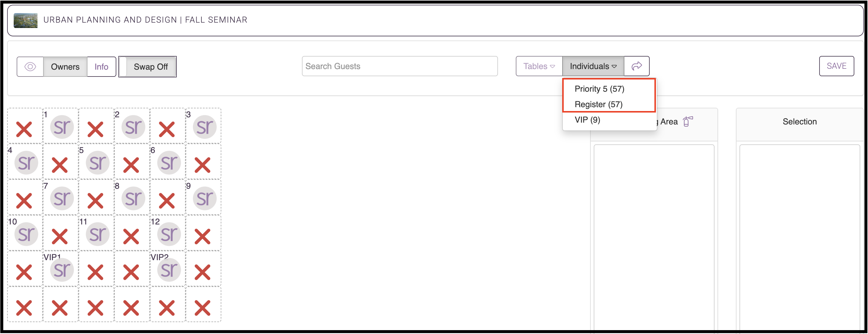Image resolution: width=868 pixels, height=334 pixels.
Task: Click the red X right of table 12
Action: 203,237
